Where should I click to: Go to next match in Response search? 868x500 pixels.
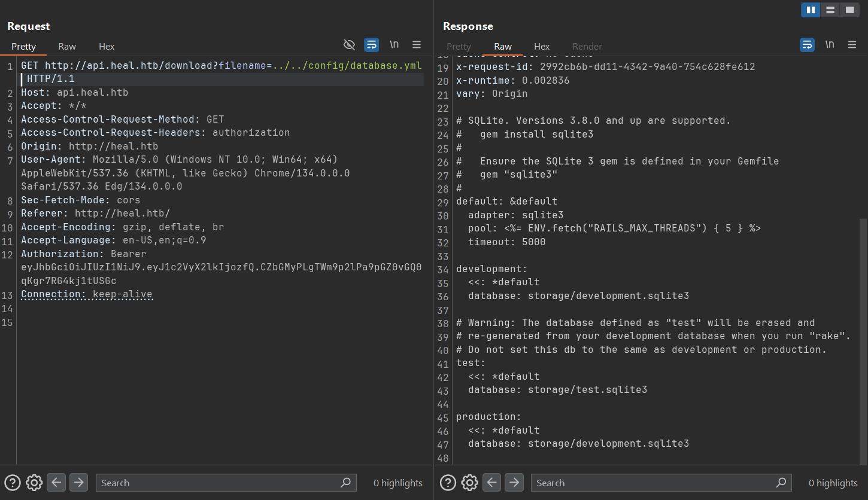point(514,482)
